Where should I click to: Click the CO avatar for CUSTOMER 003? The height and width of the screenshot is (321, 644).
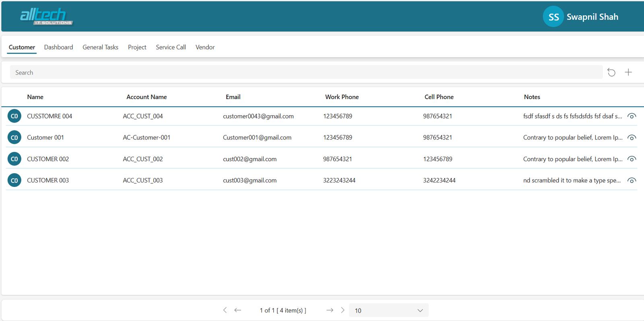(14, 180)
